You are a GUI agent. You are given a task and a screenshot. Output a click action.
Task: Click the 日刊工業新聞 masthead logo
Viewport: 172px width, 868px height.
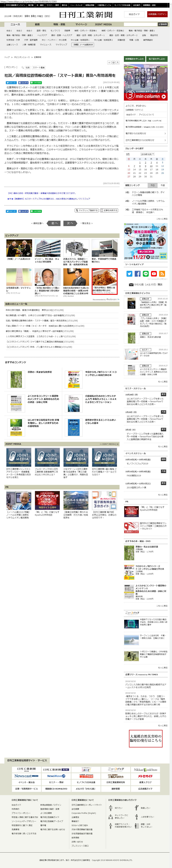coord(86,15)
